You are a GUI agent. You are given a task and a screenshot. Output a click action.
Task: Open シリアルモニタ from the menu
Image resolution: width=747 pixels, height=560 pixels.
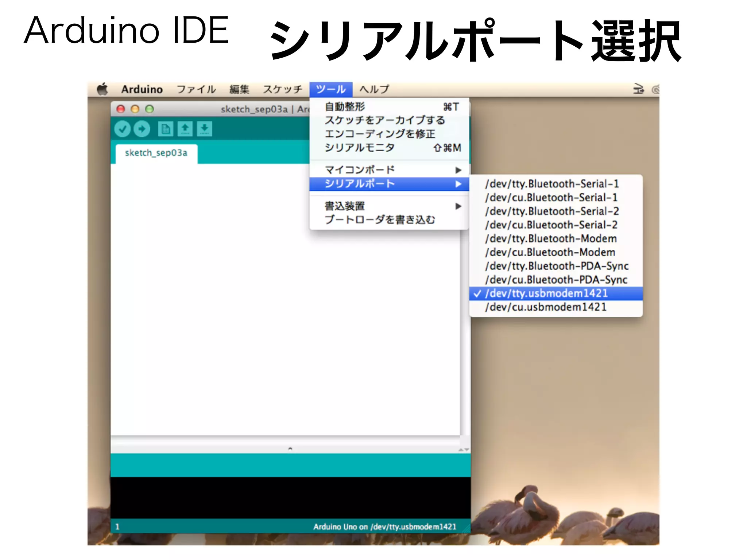point(390,148)
